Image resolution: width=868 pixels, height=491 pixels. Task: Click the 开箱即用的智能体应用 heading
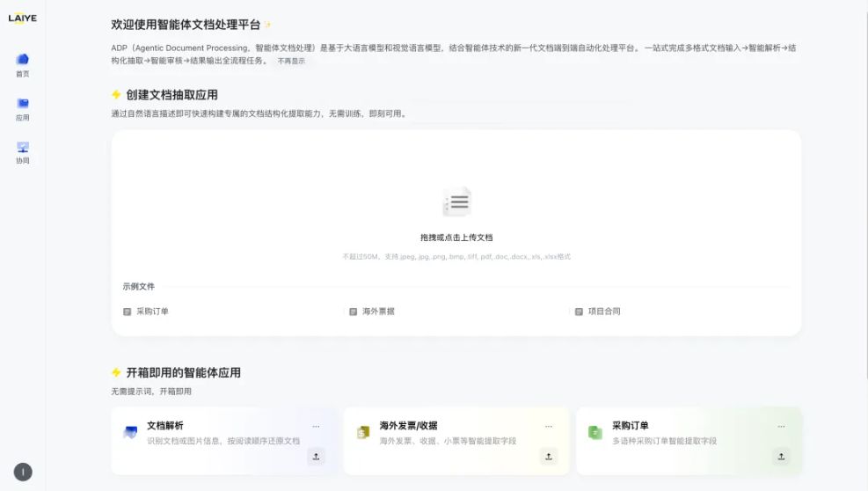[x=183, y=372]
